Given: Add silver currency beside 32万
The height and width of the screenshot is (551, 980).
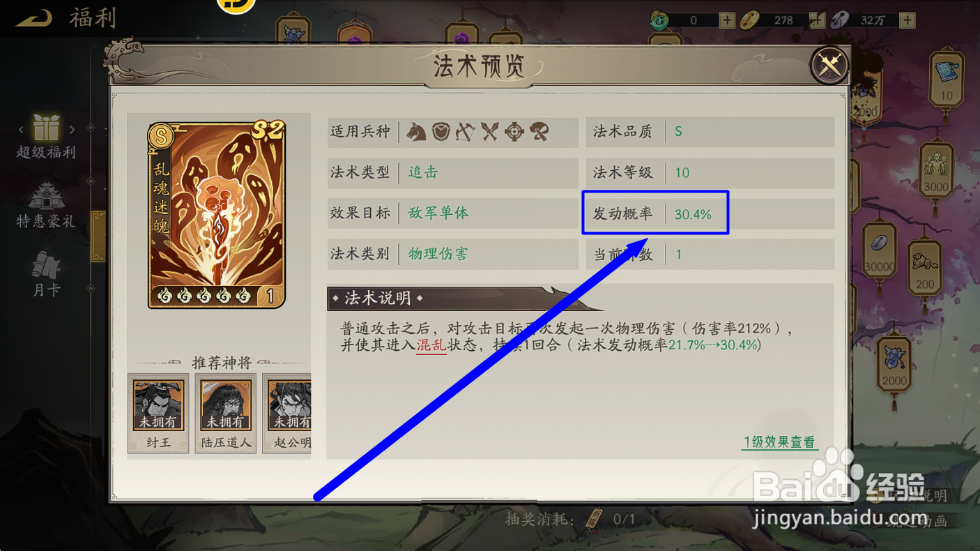Looking at the screenshot, I should (x=907, y=20).
